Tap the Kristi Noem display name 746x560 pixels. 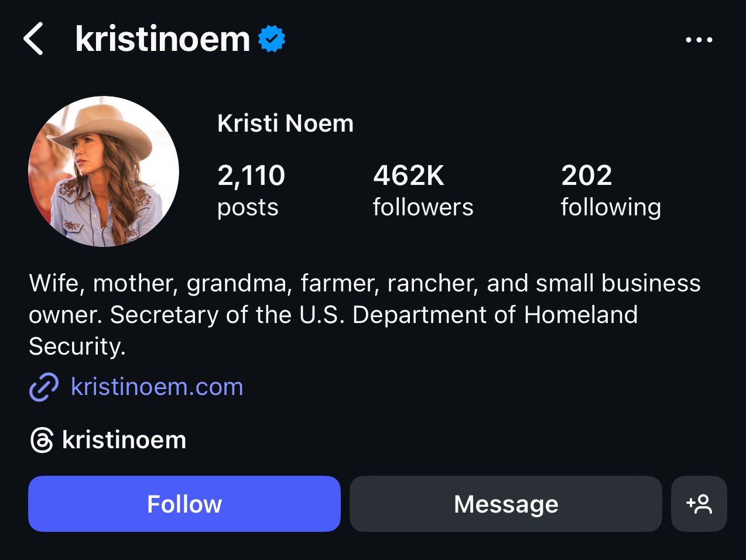click(285, 123)
